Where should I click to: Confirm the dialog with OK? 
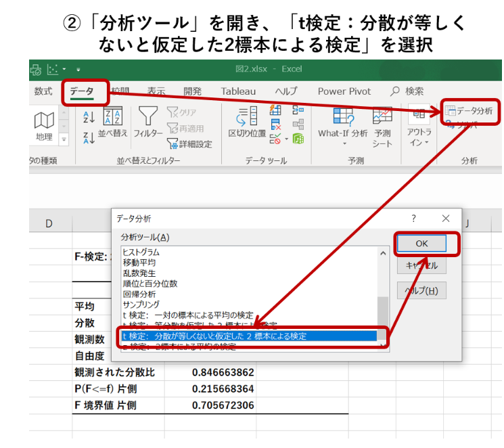[x=421, y=244]
